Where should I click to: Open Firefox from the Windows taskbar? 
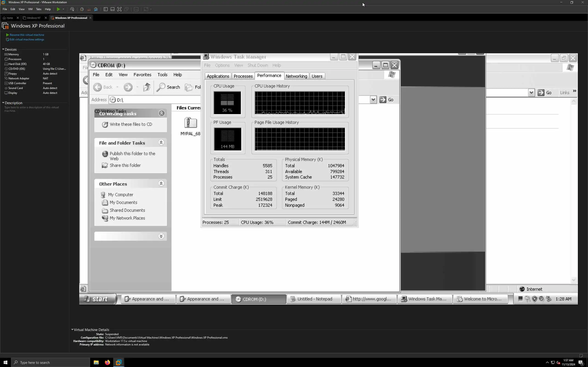107,362
